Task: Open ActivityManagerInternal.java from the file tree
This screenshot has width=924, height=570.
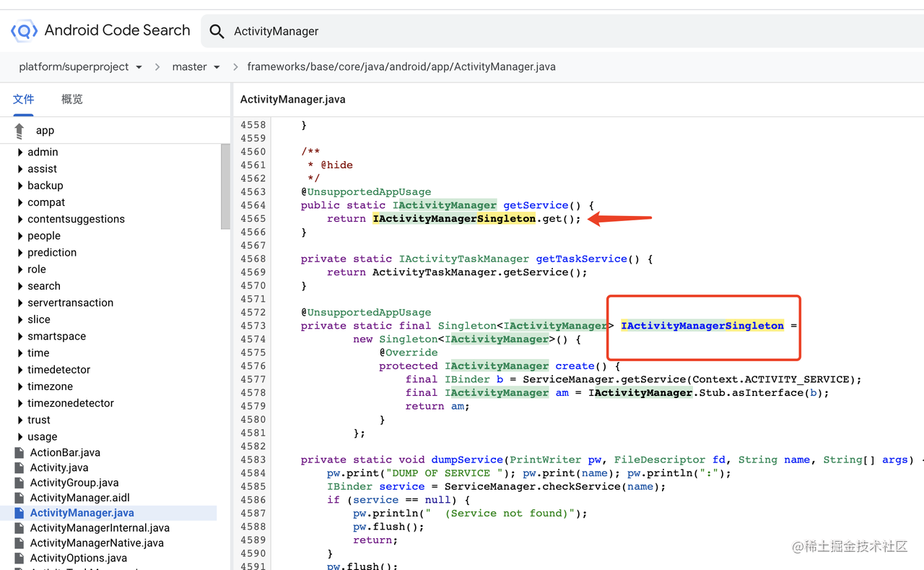Action: [100, 528]
